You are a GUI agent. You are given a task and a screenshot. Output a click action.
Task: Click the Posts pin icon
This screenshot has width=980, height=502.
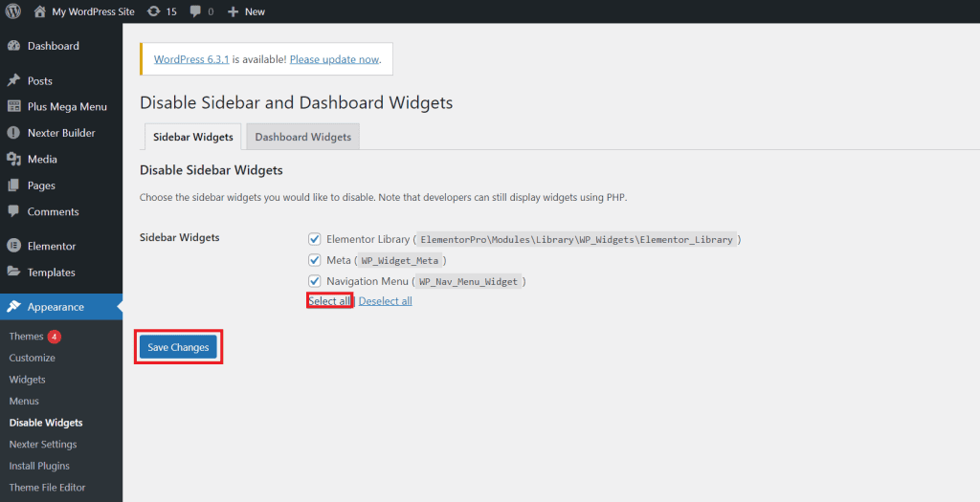tap(13, 80)
